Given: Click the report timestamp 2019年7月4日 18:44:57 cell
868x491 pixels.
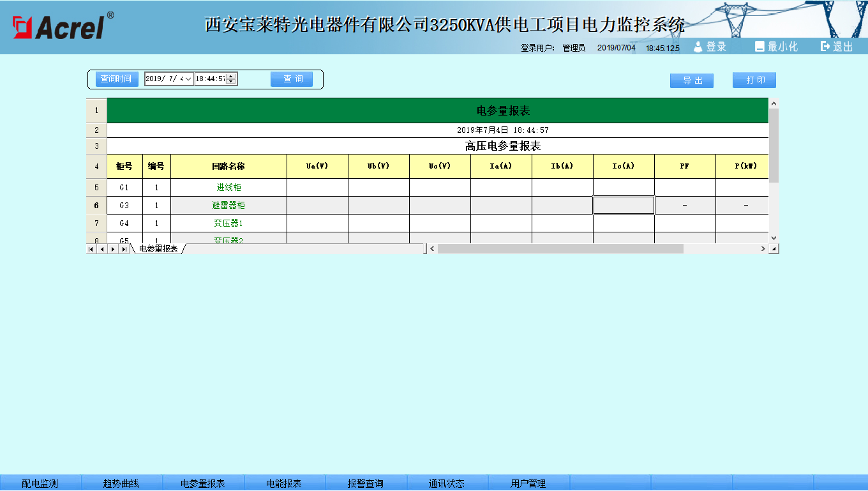Looking at the screenshot, I should (438, 130).
